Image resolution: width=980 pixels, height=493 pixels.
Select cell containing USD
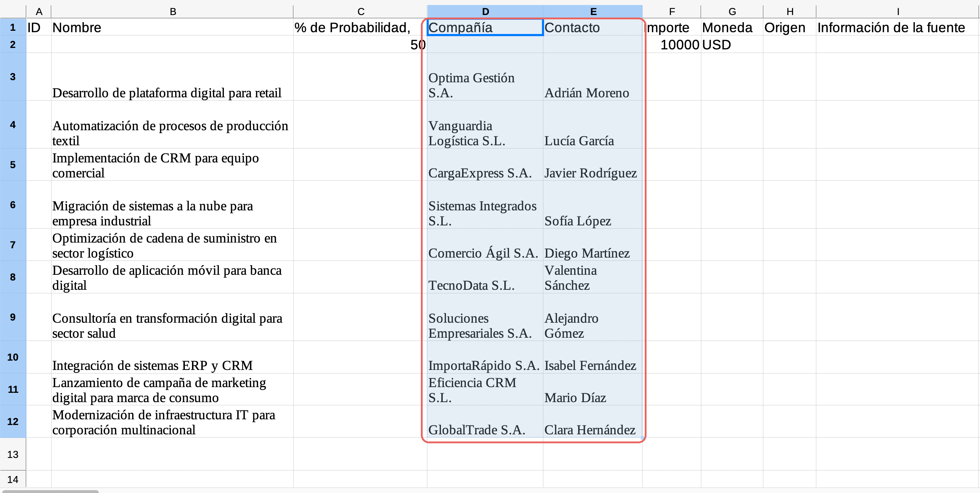(x=731, y=44)
